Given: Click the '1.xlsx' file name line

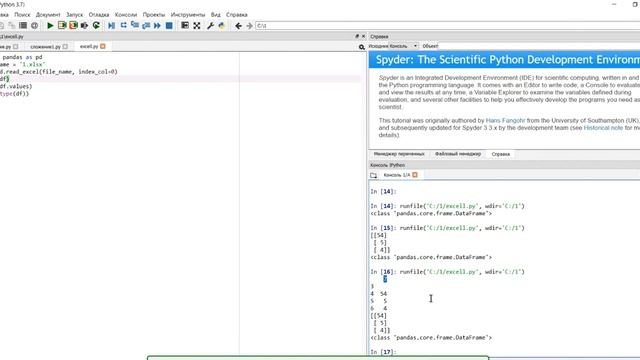Looking at the screenshot, I should 22,64.
